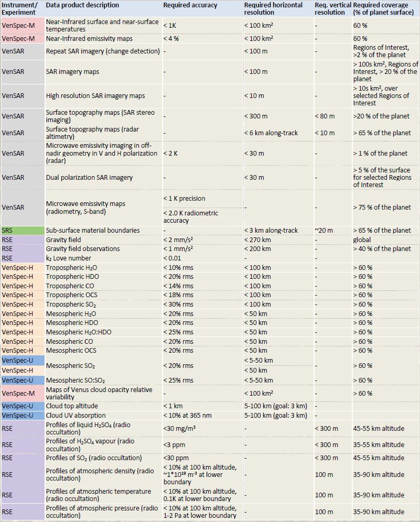Click the "< 30% rms" accuracy value
Screen dimensions: 420x522
pyautogui.click(x=178, y=304)
